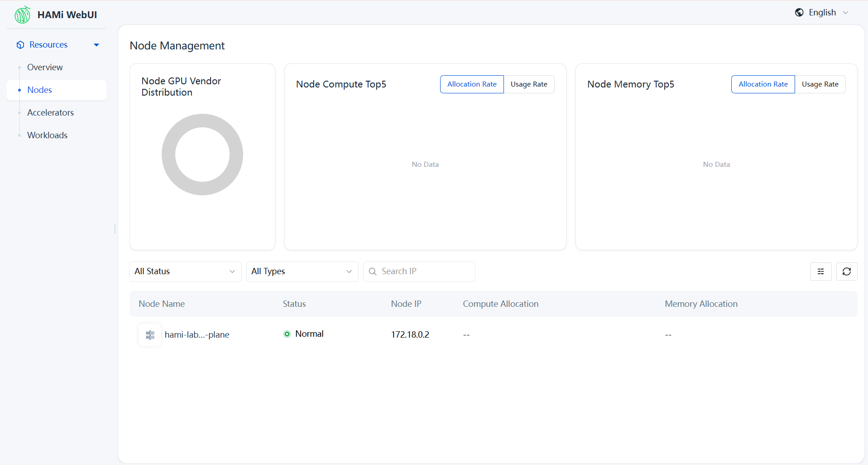
Task: Click the GPU vendor donut chart
Action: pyautogui.click(x=202, y=155)
